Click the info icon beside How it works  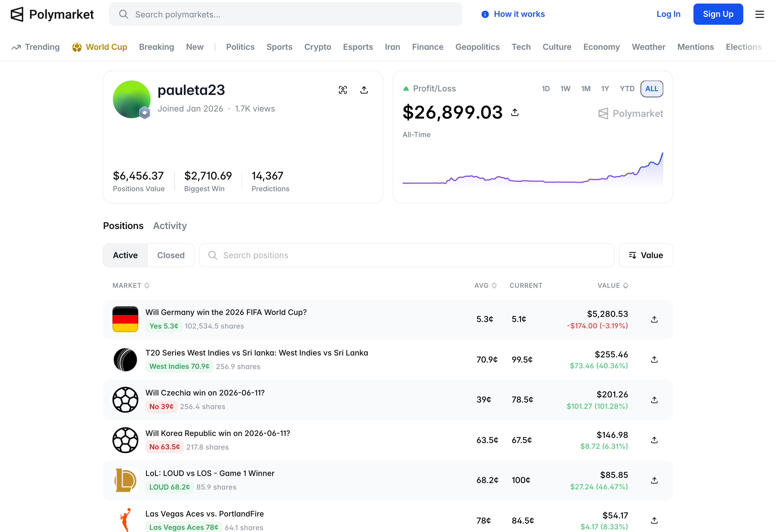tap(485, 14)
